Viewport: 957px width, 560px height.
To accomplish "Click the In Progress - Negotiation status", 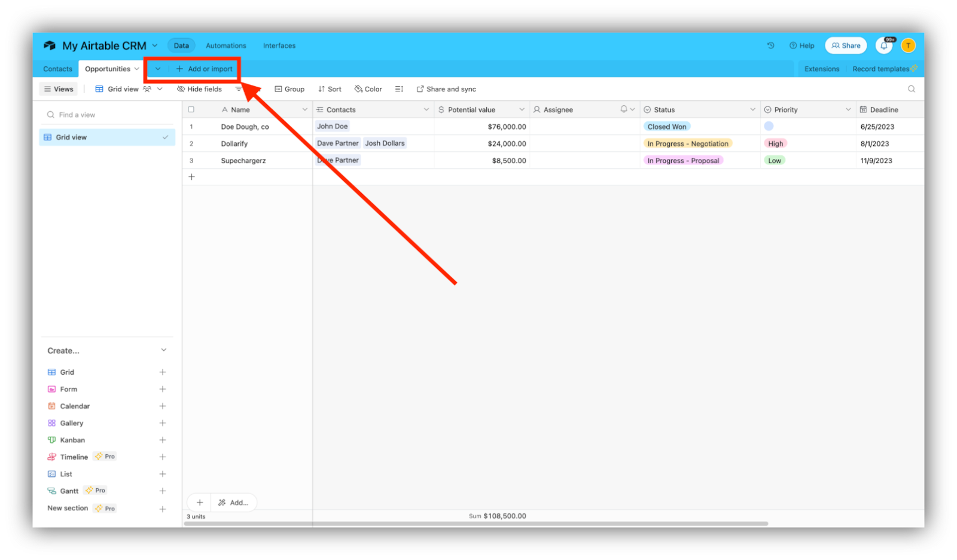I will click(688, 143).
